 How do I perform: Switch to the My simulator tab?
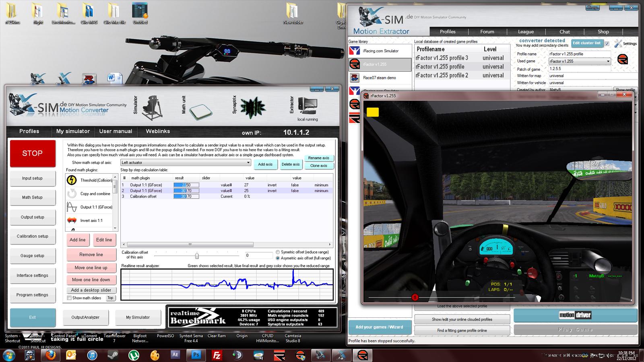point(73,131)
